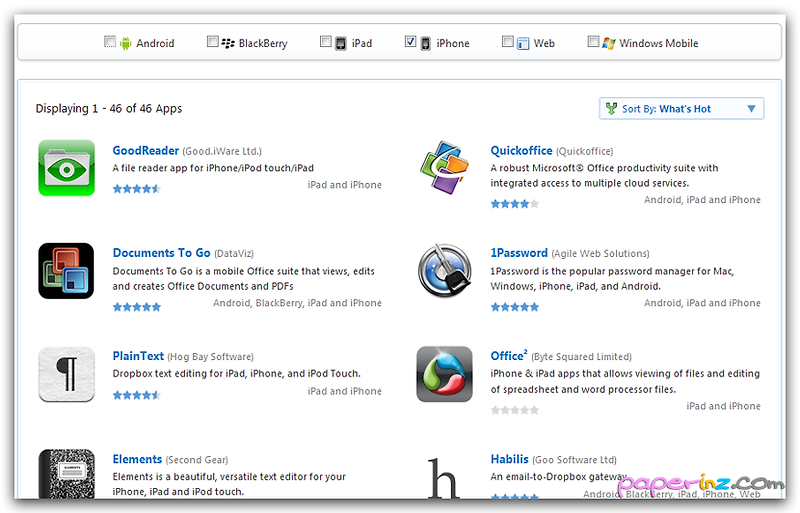Open the Quickoffice colorful app icon
Viewport: 800px width, 513px height.
click(444, 167)
